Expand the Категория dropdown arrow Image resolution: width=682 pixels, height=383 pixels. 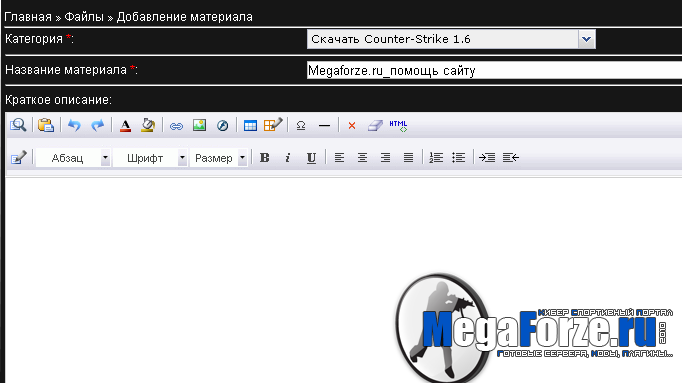[x=586, y=39]
